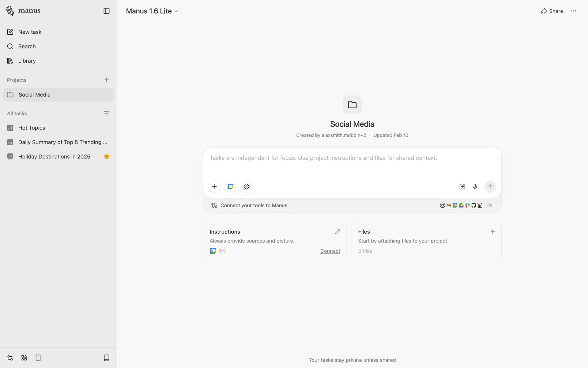Toggle the sidebar collapse icon
588x368 pixels.
106,11
